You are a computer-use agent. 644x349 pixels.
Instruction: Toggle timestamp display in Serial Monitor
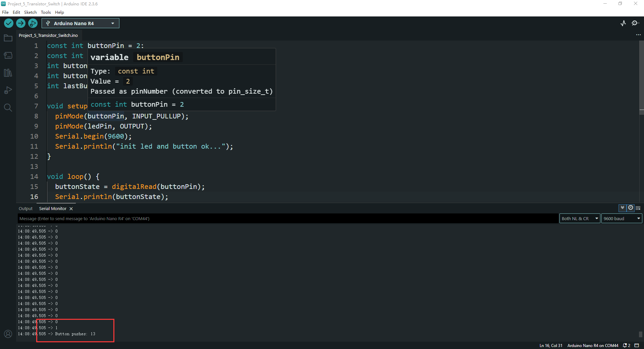click(x=631, y=208)
